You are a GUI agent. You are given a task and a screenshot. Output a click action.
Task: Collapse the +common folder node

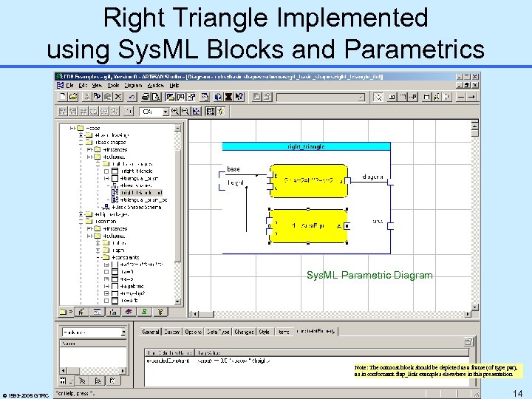pyautogui.click(x=81, y=221)
